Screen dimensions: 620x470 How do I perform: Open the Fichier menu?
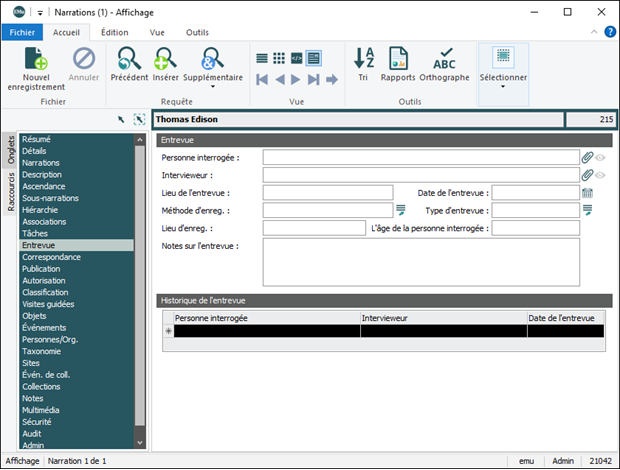tap(22, 32)
